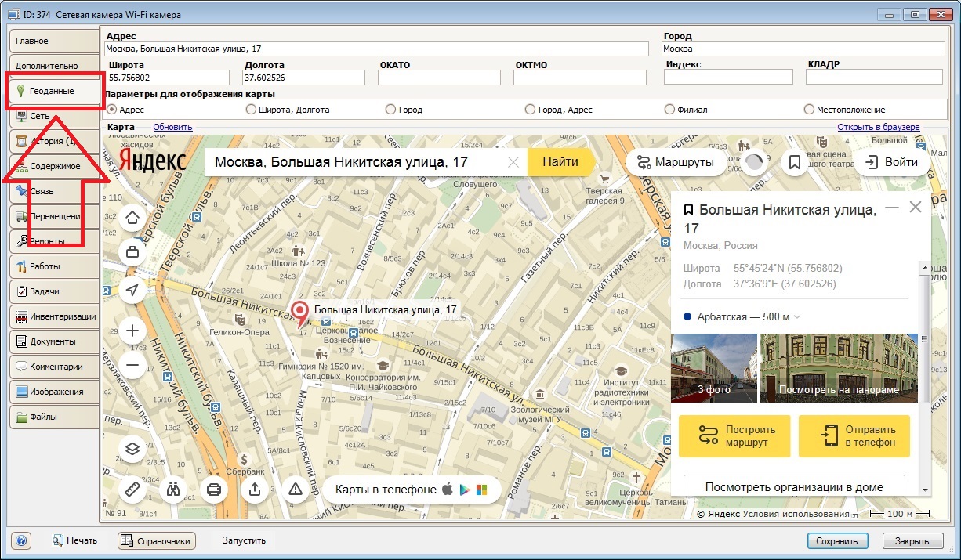Switch to the Геоданные tab

click(x=54, y=91)
